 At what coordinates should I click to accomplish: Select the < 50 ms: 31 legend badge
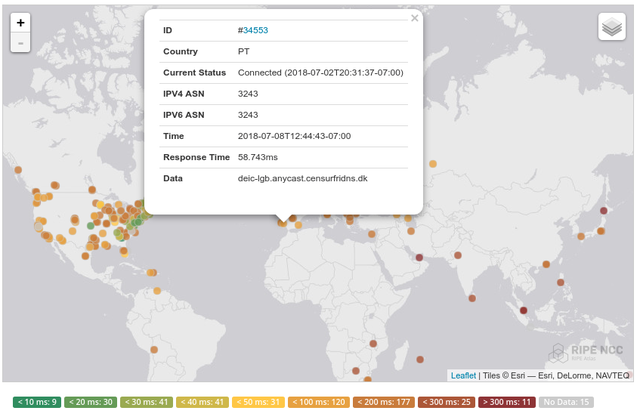pyautogui.click(x=258, y=402)
